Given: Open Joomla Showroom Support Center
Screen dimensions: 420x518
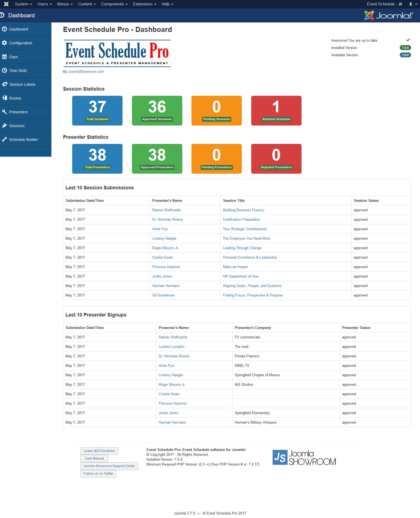Looking at the screenshot, I should (109, 466).
